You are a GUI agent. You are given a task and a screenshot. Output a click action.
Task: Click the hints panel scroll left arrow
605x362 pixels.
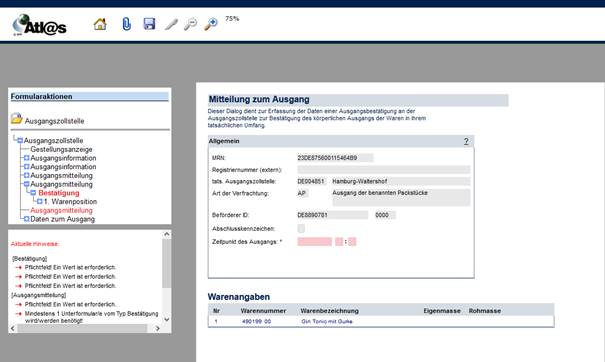(13, 328)
